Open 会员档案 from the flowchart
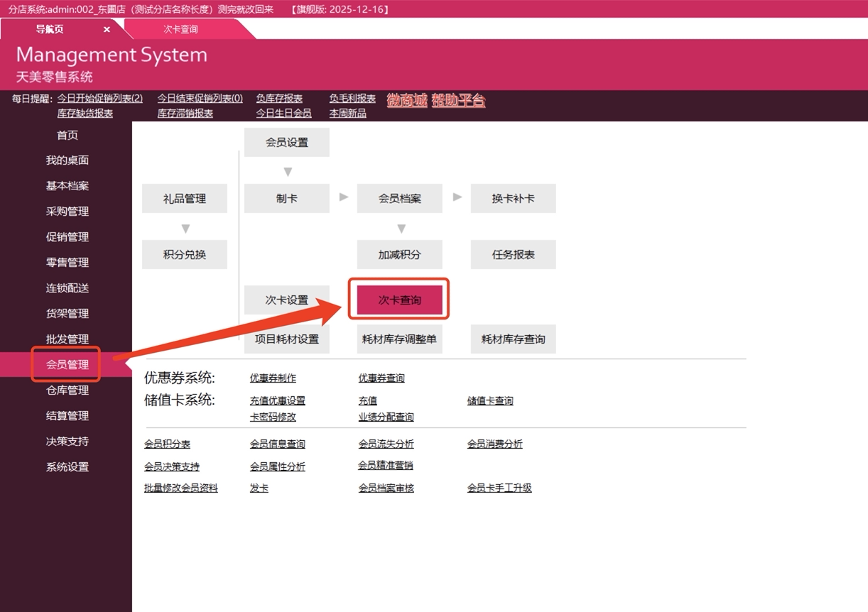Image resolution: width=868 pixels, height=612 pixels. pos(399,199)
